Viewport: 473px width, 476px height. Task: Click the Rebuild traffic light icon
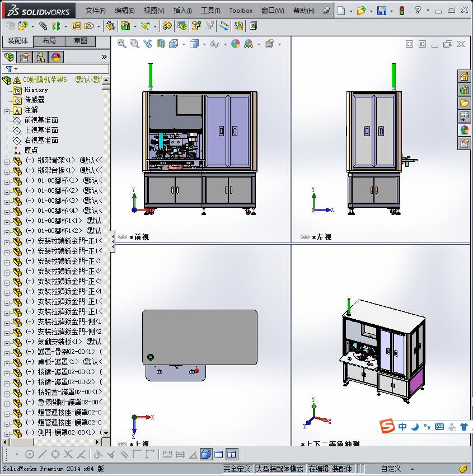[402, 11]
